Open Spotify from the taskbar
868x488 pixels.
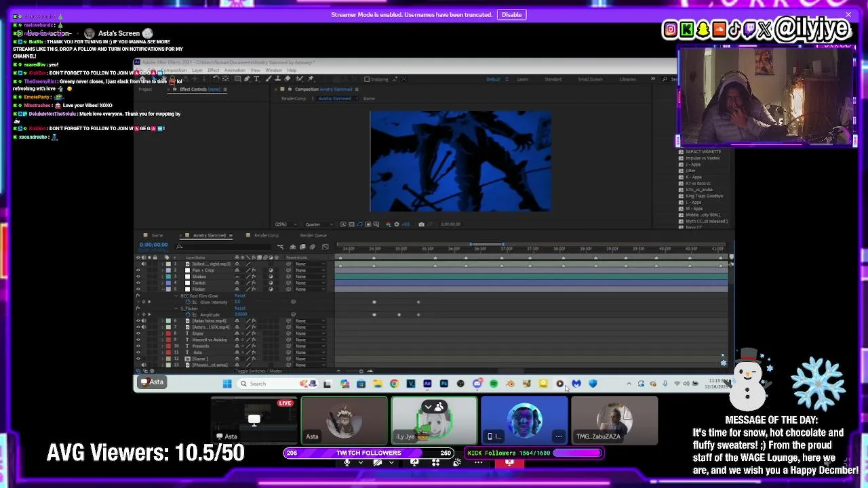(494, 384)
